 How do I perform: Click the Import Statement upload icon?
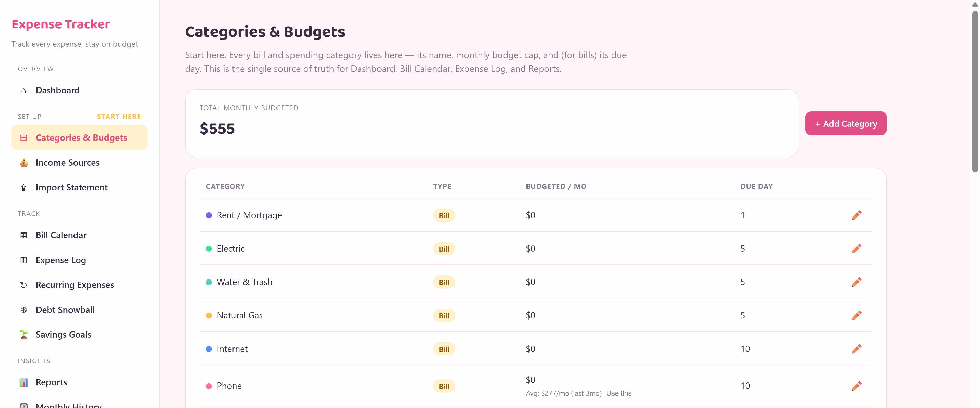pos(23,187)
